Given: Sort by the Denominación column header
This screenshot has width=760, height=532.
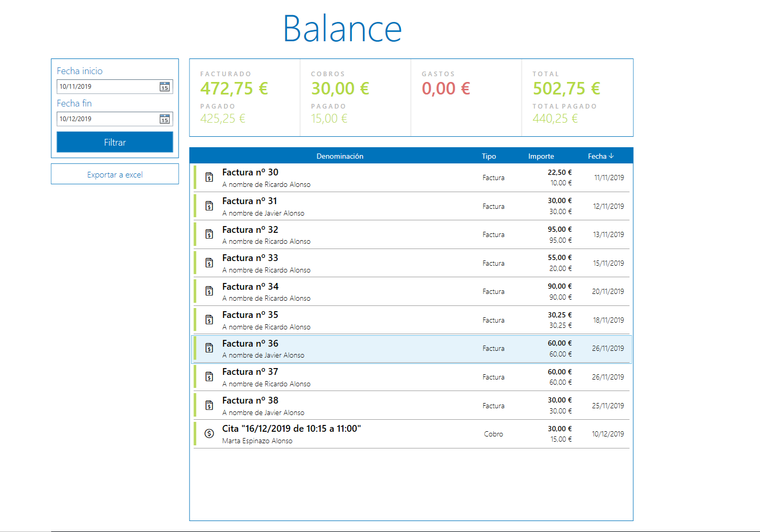Looking at the screenshot, I should [x=340, y=156].
